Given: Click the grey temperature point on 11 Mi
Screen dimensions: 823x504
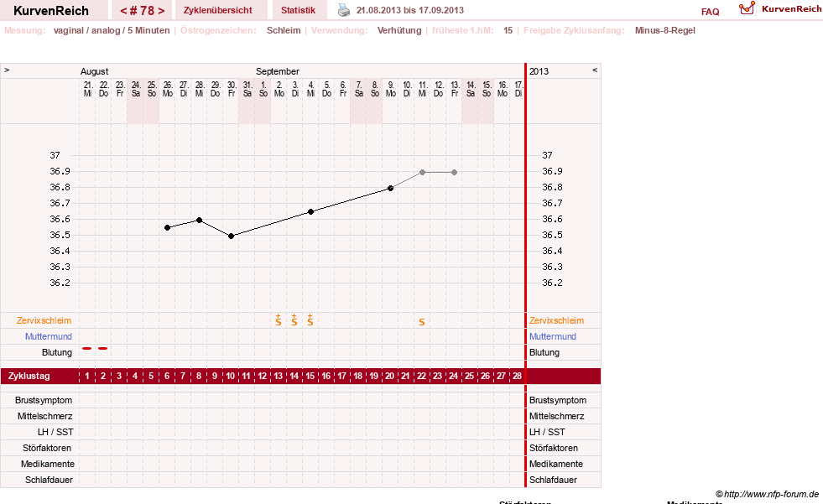Looking at the screenshot, I should [423, 172].
